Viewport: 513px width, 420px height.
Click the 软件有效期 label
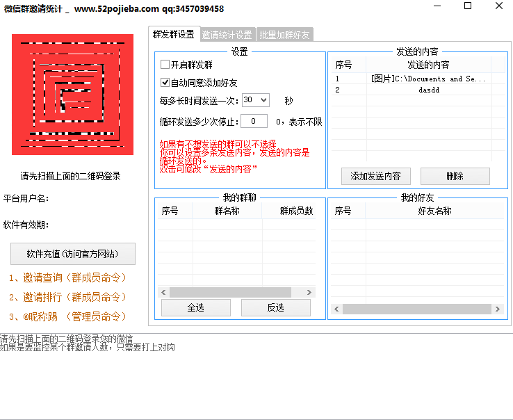26,225
